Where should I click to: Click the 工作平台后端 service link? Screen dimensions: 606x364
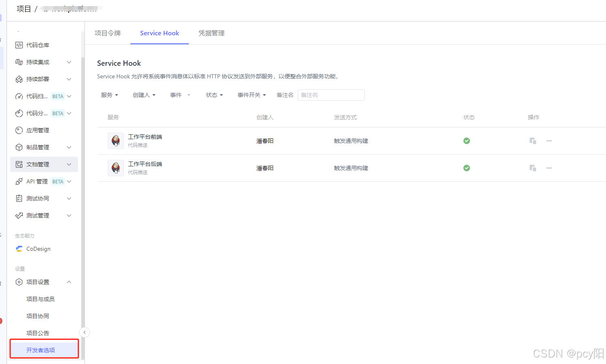pyautogui.click(x=145, y=164)
